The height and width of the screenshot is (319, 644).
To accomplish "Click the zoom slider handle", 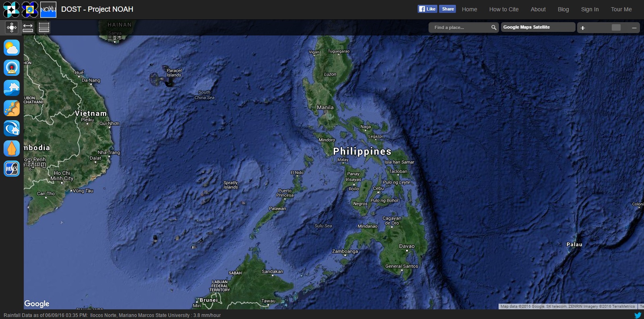I will pos(616,27).
